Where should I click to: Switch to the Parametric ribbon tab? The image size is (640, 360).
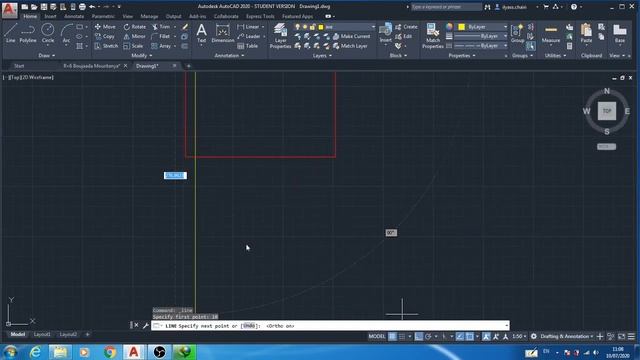[x=103, y=16]
